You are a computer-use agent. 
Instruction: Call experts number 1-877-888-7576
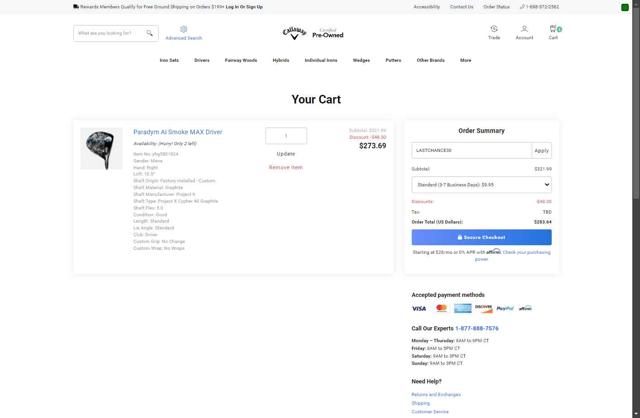pos(477,328)
